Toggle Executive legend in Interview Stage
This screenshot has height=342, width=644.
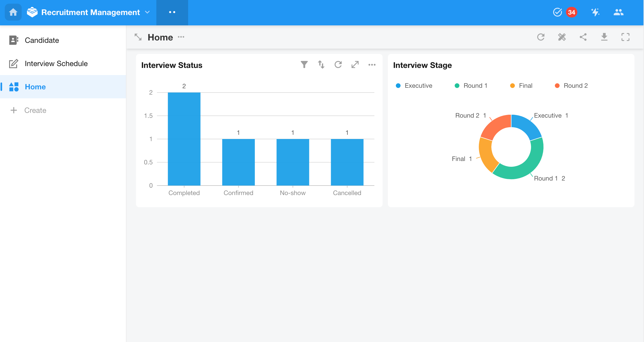click(x=414, y=86)
